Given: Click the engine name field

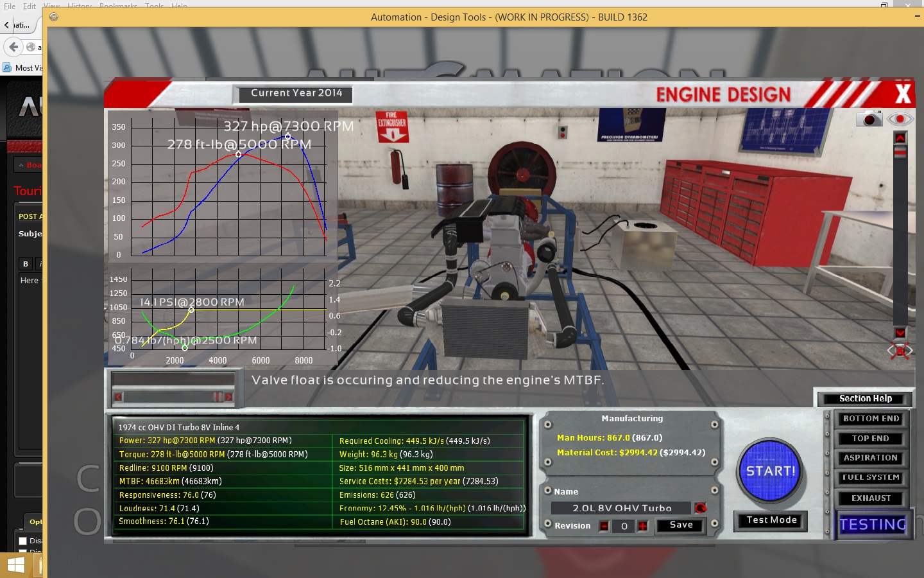Looking at the screenshot, I should click(x=621, y=508).
